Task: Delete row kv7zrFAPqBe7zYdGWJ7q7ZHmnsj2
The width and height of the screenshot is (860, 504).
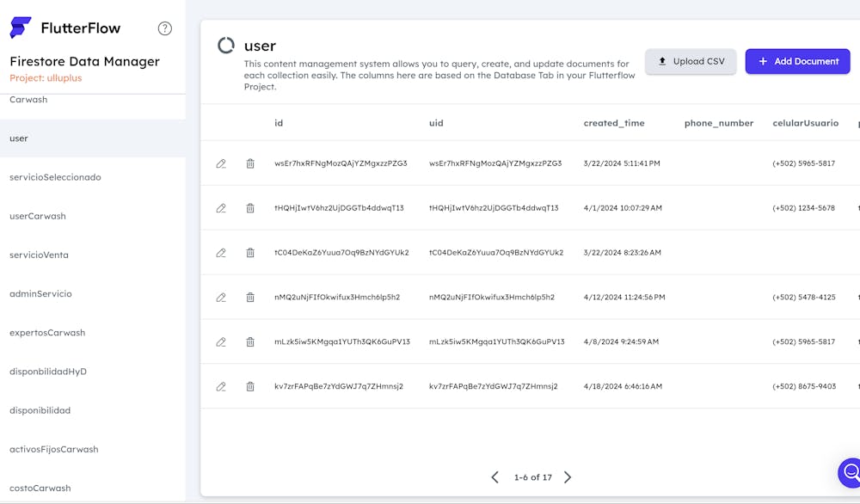Action: [250, 387]
